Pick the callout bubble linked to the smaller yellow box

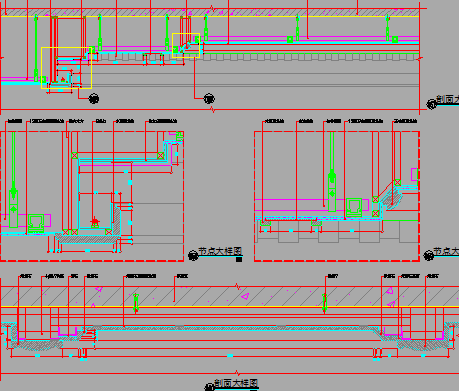pos(209,99)
